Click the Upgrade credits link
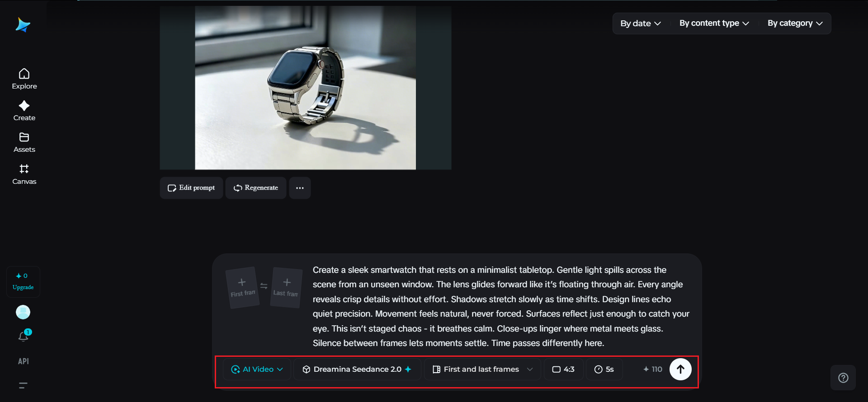This screenshot has height=402, width=868. click(x=23, y=287)
